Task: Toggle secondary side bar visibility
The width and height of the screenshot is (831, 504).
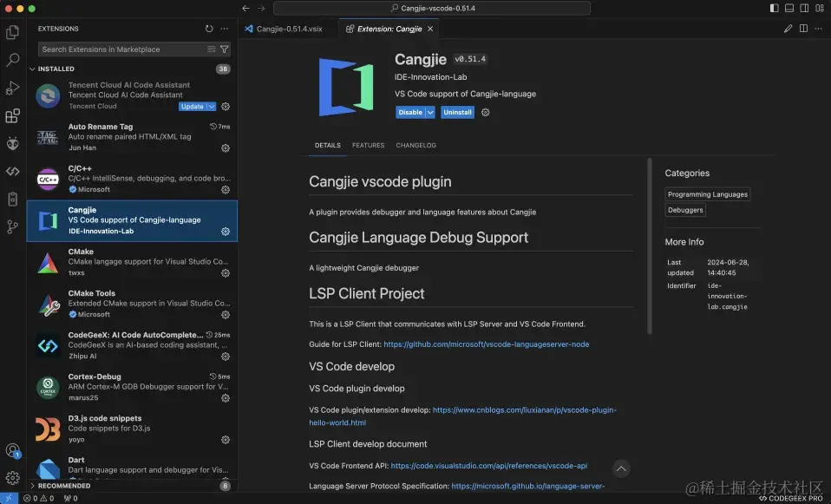Action: [804, 8]
